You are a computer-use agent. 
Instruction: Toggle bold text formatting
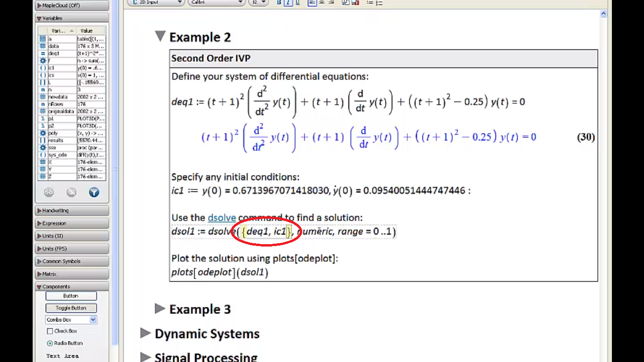279,2
